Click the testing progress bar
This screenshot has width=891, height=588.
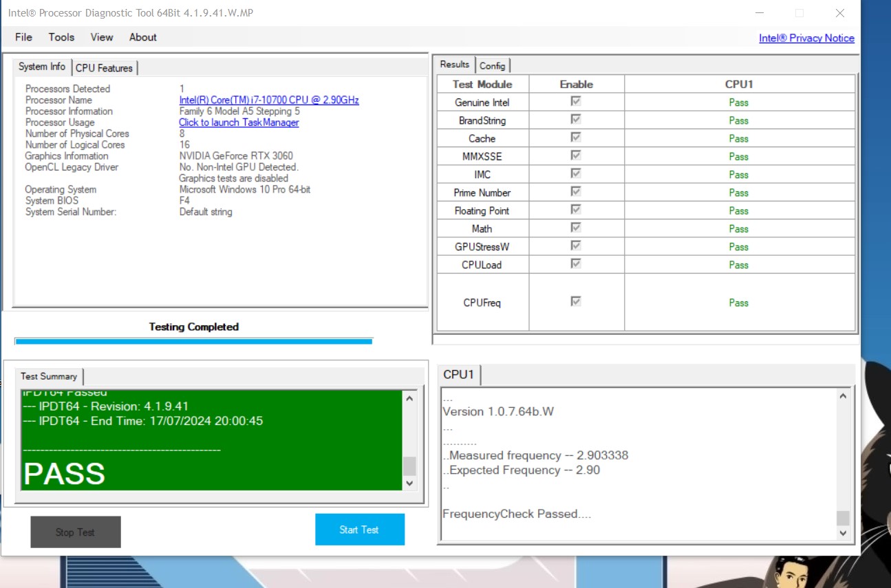[x=193, y=340]
